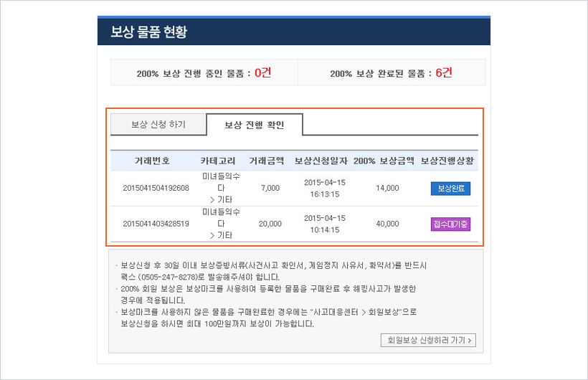
Task: Click the blue 보상완료 status button
Action: click(x=450, y=189)
